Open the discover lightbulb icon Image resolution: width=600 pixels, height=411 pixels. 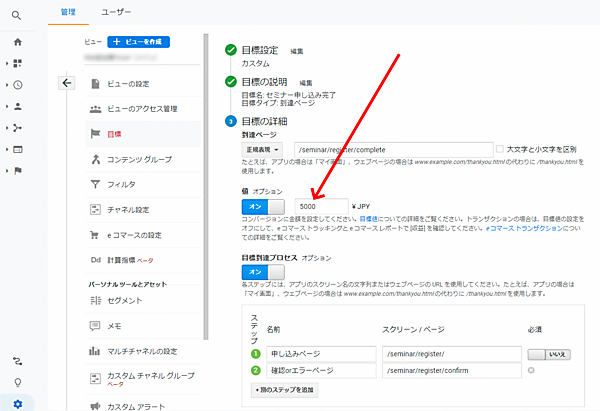click(x=17, y=382)
